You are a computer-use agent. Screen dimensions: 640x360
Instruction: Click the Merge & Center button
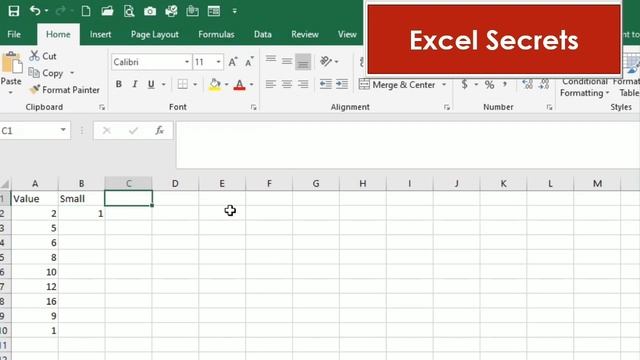[x=397, y=84]
